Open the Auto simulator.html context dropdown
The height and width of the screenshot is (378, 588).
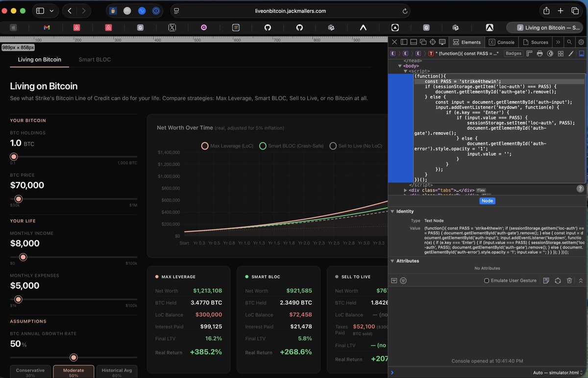[559, 373]
